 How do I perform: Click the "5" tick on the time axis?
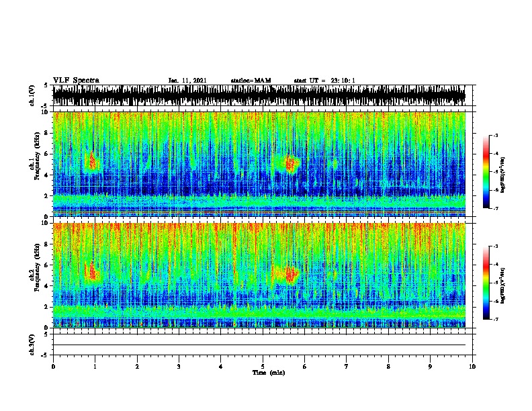tap(263, 367)
